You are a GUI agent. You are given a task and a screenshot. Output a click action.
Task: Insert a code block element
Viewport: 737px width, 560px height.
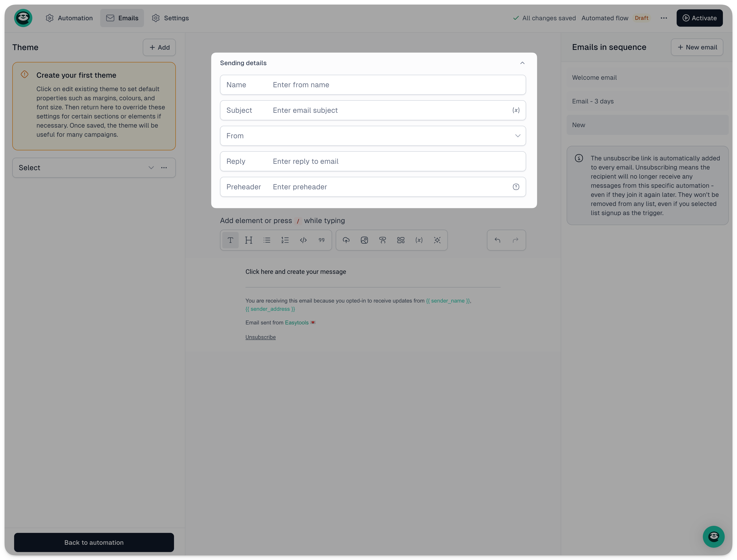[x=303, y=240]
